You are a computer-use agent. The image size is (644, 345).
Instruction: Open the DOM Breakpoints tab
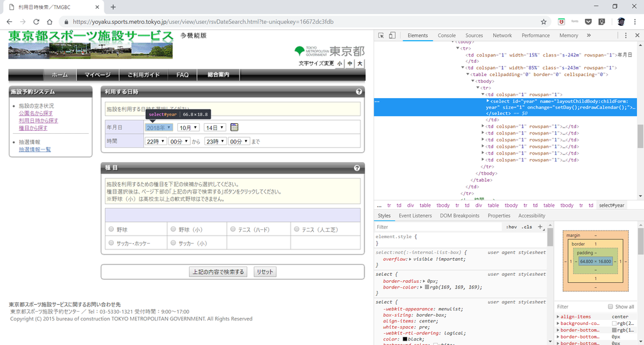(x=460, y=216)
